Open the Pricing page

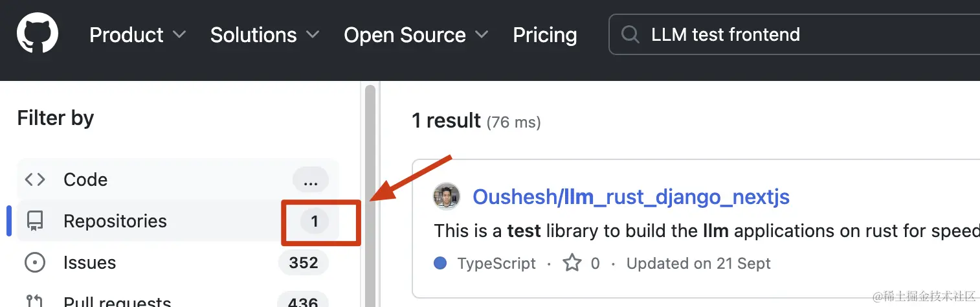pyautogui.click(x=545, y=34)
